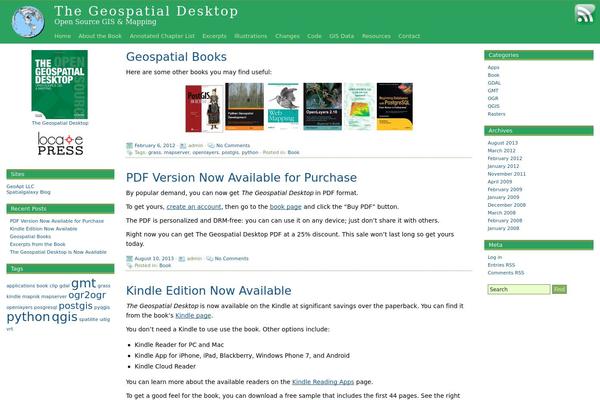Follow the book page link

click(285, 207)
